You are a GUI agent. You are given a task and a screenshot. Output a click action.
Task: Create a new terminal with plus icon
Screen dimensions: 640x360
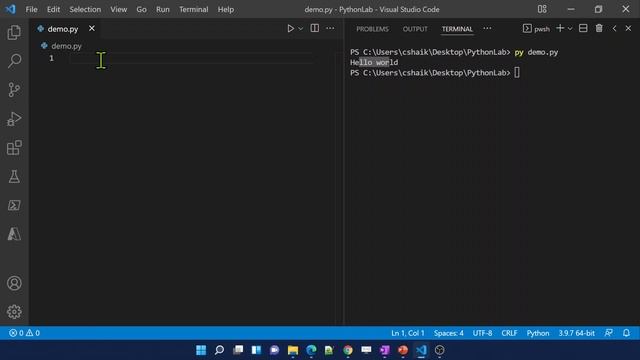point(560,28)
